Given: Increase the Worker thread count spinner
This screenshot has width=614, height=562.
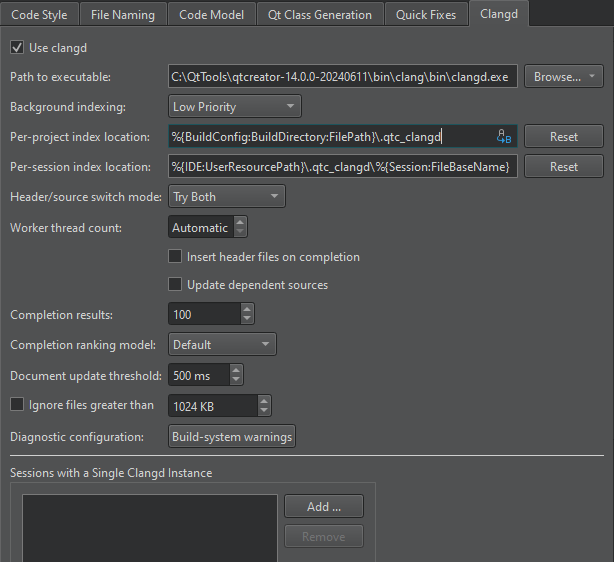Looking at the screenshot, I should 240,223.
